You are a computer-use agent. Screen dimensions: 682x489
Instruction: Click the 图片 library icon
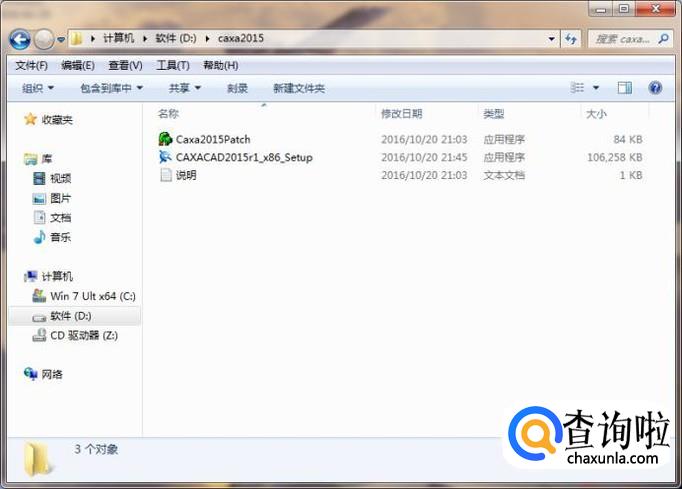[x=39, y=198]
